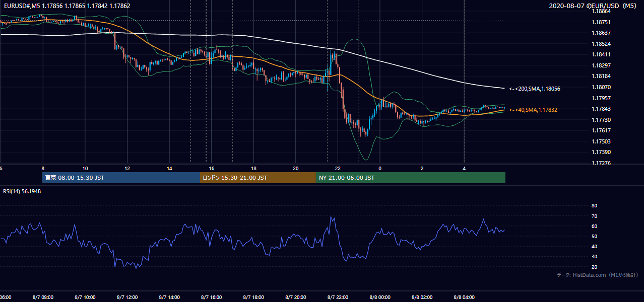Click the 8/7 16:00 time label

(211, 297)
